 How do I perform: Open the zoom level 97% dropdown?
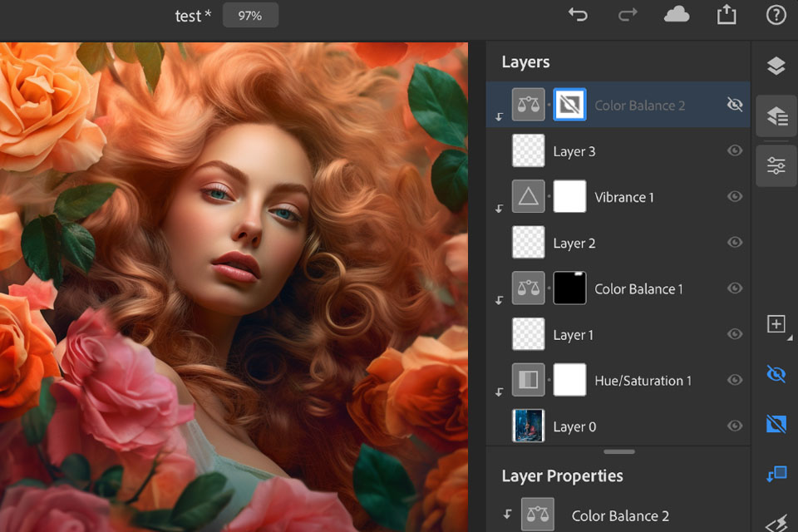(250, 16)
